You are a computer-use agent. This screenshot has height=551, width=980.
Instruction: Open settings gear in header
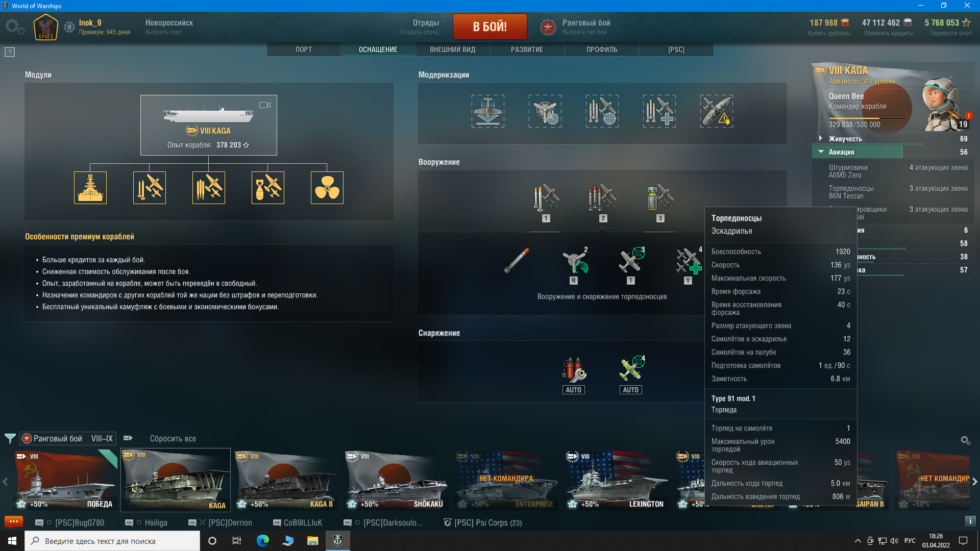pos(14,27)
